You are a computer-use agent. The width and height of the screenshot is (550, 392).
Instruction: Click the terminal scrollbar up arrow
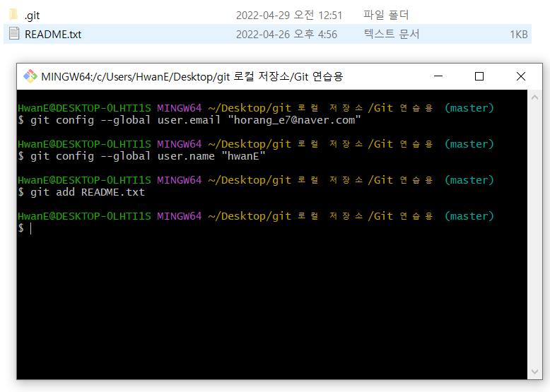pos(534,97)
